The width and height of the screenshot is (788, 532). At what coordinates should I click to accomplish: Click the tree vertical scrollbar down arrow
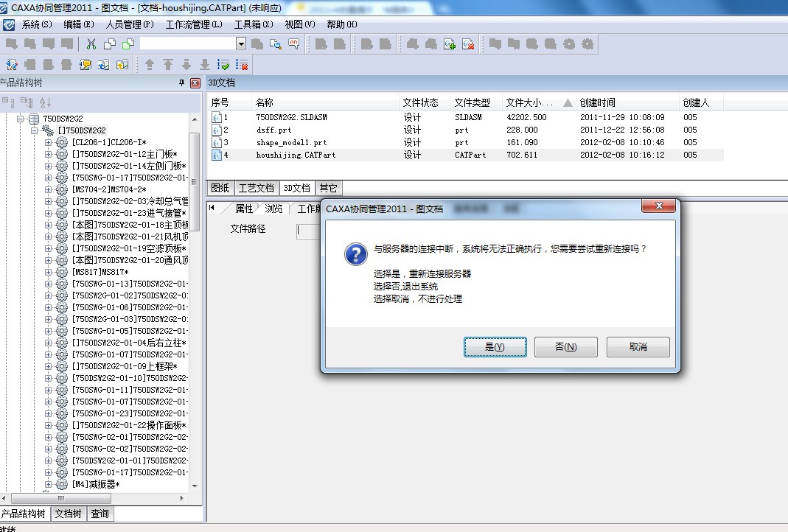tap(195, 486)
